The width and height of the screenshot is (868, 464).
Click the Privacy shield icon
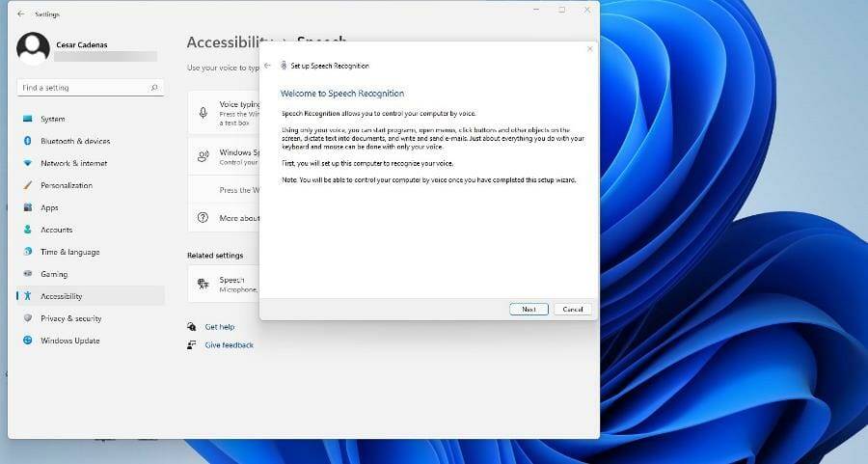click(28, 317)
